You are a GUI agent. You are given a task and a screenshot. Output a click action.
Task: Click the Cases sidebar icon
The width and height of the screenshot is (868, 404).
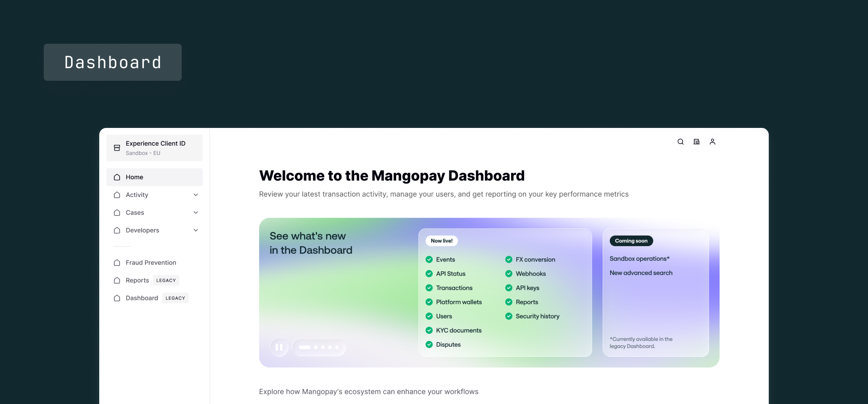(x=117, y=213)
